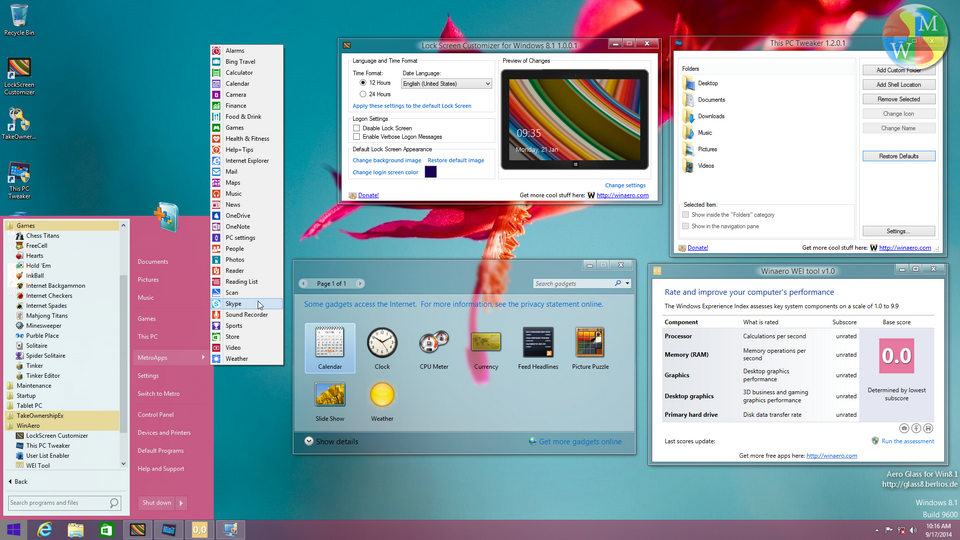The image size is (960, 540).
Task: Open Skype from the MetroApps menu
Action: 233,303
